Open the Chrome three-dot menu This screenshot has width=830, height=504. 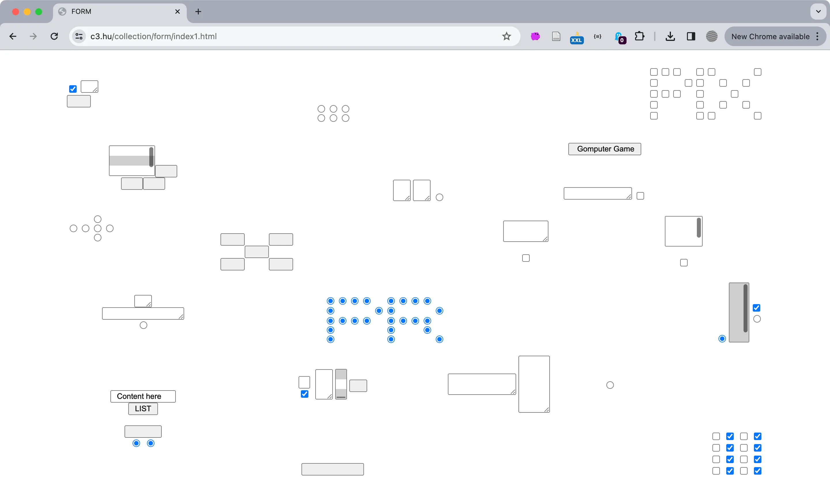[817, 36]
